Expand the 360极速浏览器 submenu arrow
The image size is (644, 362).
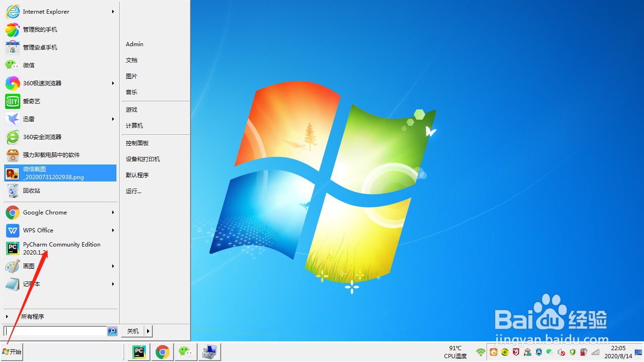pos(113,83)
